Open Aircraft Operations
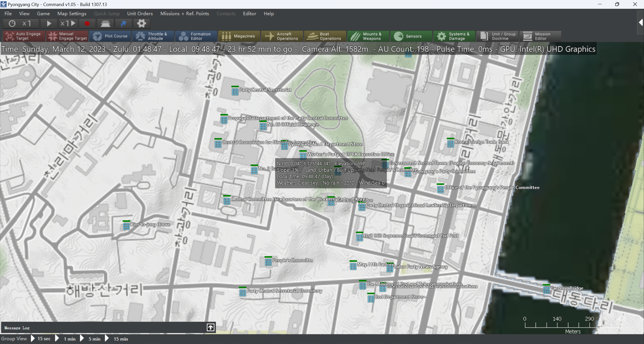644x344 pixels. click(282, 36)
